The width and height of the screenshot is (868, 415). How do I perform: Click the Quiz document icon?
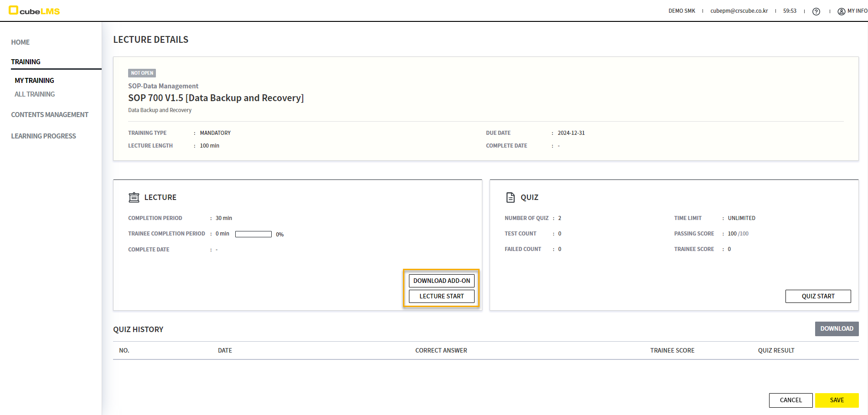coord(510,197)
